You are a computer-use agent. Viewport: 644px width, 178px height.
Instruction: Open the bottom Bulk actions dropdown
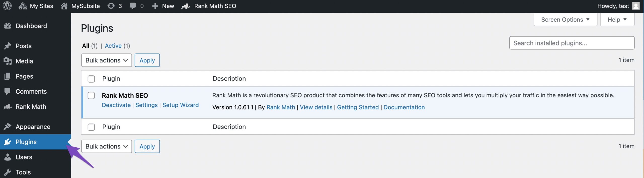106,146
